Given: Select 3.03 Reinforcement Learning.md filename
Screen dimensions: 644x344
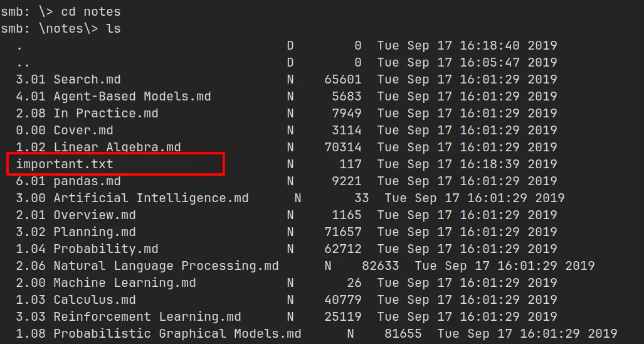Looking at the screenshot, I should point(129,317).
